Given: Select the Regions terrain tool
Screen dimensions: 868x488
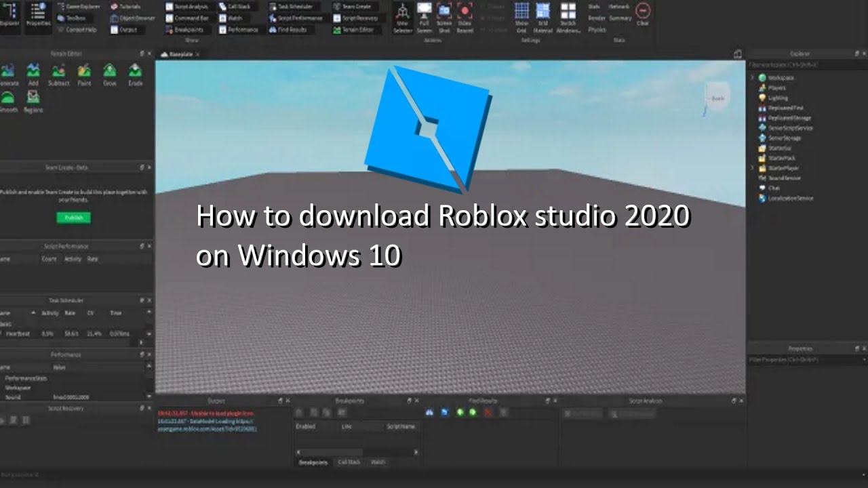Looking at the screenshot, I should (x=33, y=102).
